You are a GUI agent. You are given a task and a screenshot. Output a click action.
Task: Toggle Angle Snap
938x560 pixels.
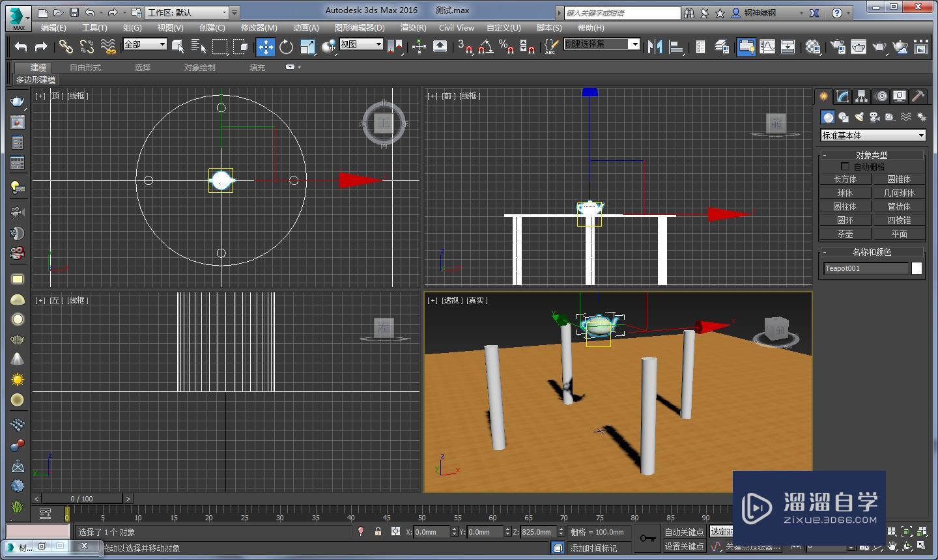tap(485, 46)
